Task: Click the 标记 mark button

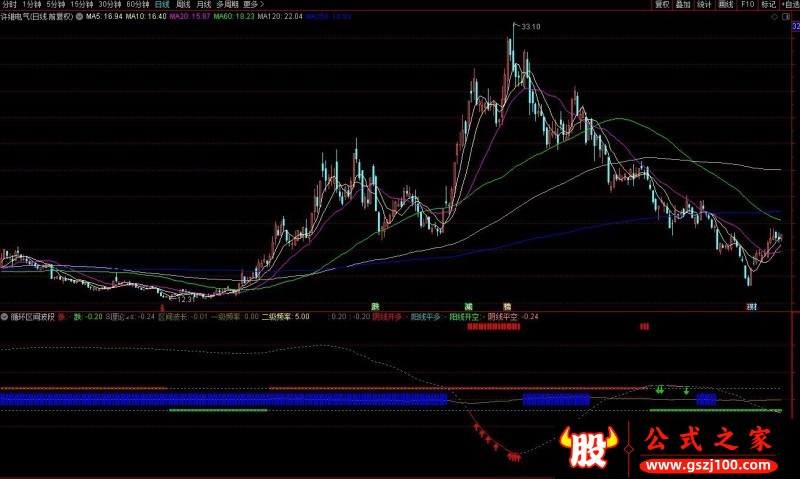Action: point(768,5)
